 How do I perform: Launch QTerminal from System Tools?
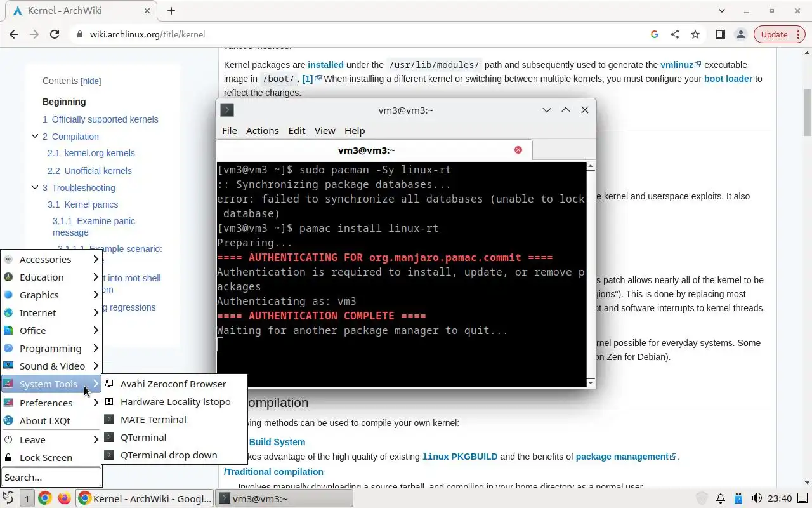coord(174,437)
